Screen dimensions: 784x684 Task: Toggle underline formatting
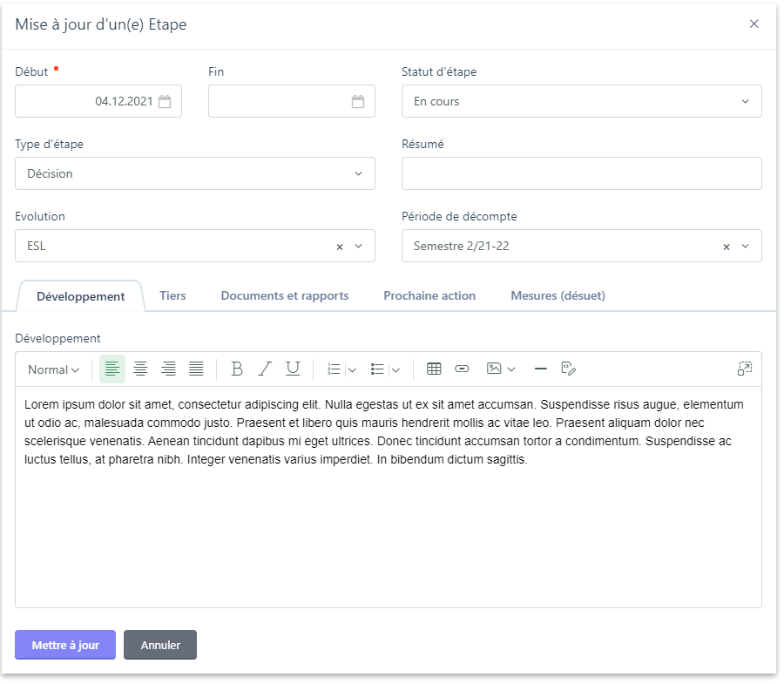(x=293, y=369)
